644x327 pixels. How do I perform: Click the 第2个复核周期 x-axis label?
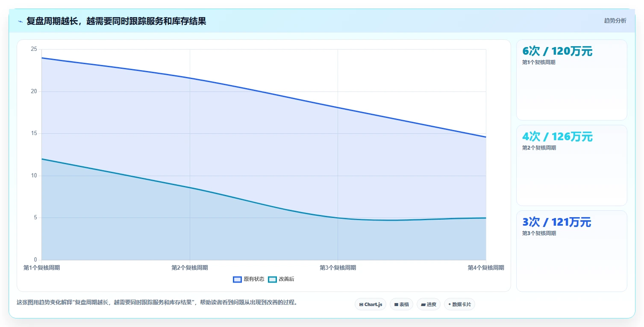click(x=190, y=268)
